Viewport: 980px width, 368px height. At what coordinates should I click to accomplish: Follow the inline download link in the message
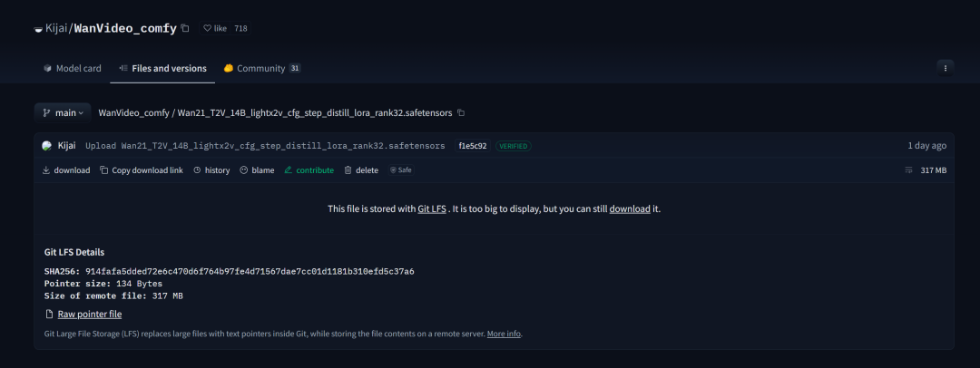coord(630,208)
